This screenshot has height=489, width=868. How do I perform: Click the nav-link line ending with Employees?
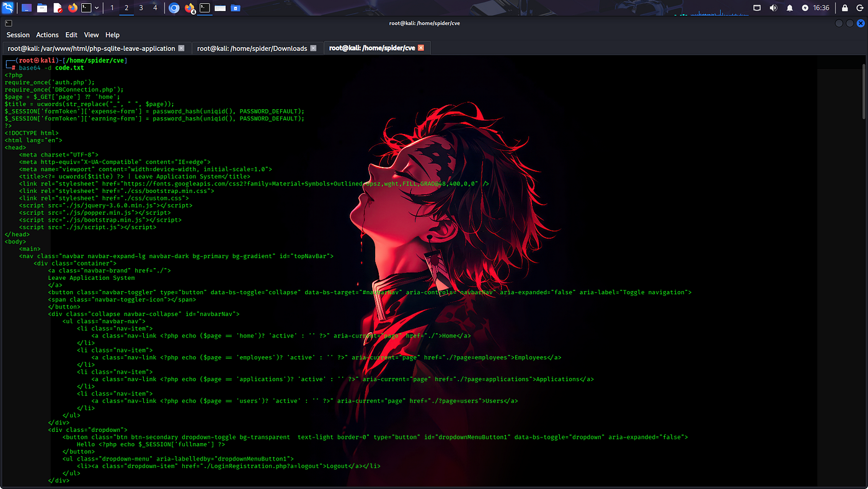[327, 357]
